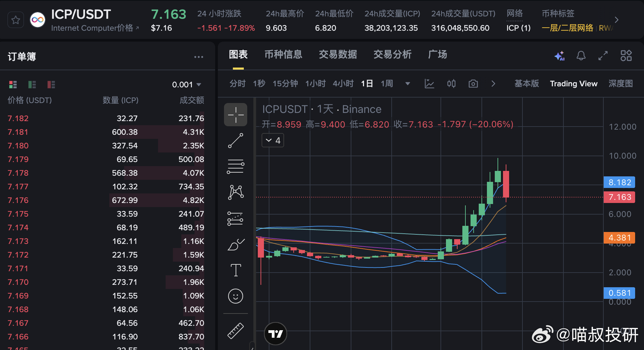Open the candlestick style selector
Image resolution: width=644 pixels, height=350 pixels.
pos(451,84)
